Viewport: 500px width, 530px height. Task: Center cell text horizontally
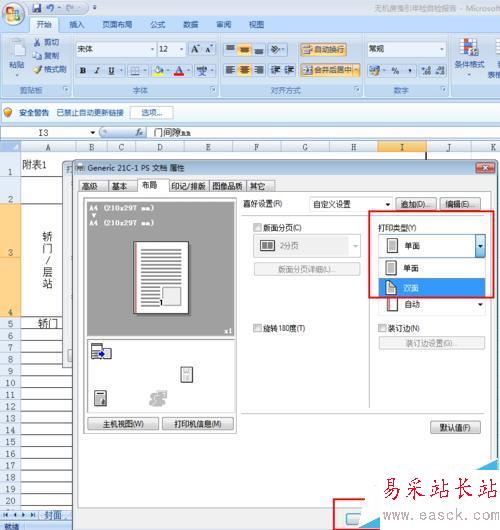tap(244, 70)
